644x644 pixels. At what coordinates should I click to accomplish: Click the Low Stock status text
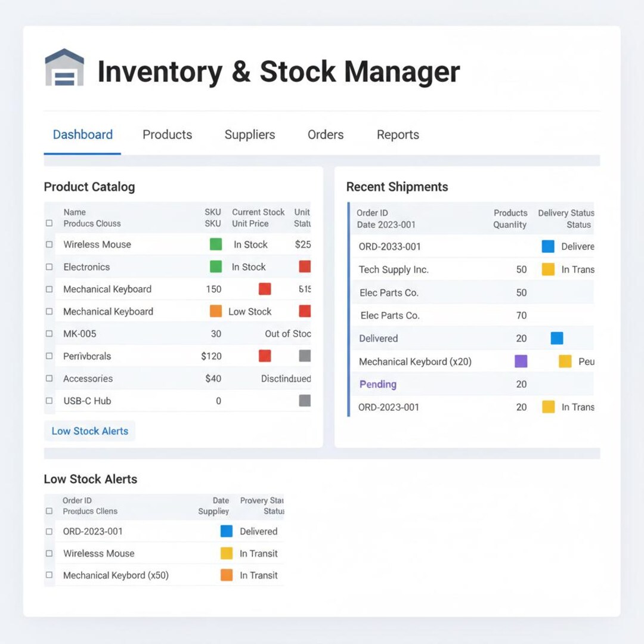click(250, 311)
